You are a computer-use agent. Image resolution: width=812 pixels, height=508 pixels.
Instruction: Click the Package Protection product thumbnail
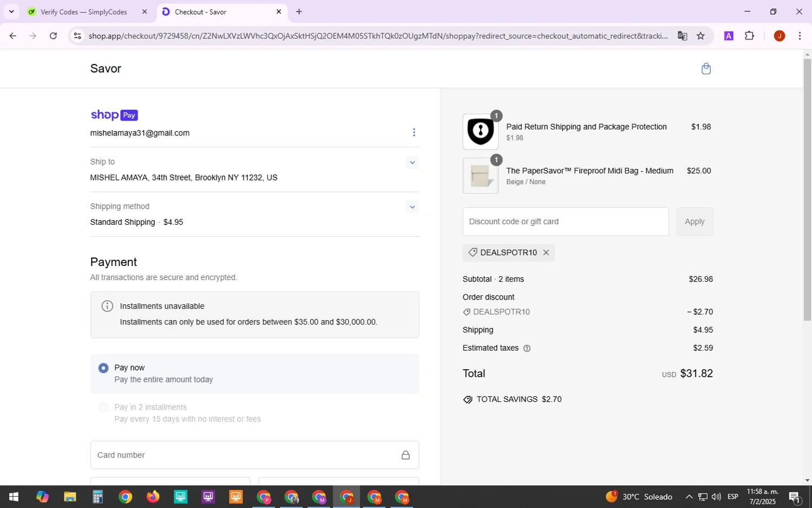(x=481, y=132)
